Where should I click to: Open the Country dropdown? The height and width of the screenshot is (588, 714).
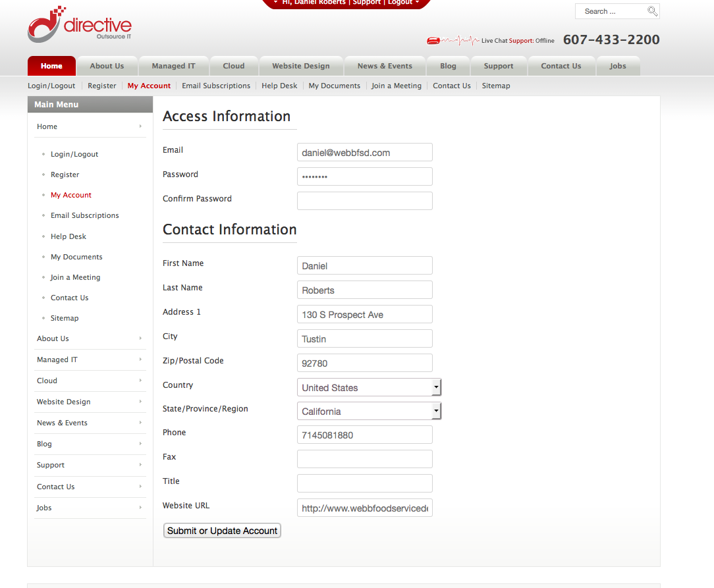pos(435,387)
